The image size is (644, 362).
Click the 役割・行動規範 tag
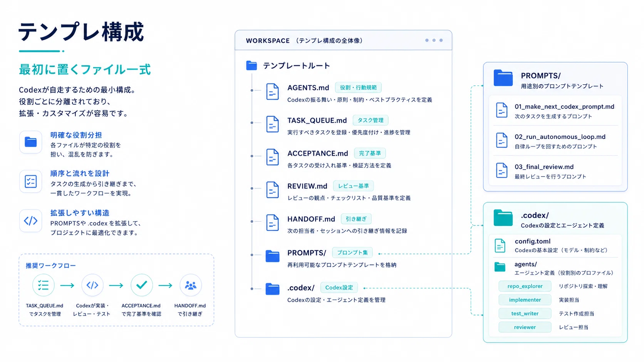[x=358, y=88]
